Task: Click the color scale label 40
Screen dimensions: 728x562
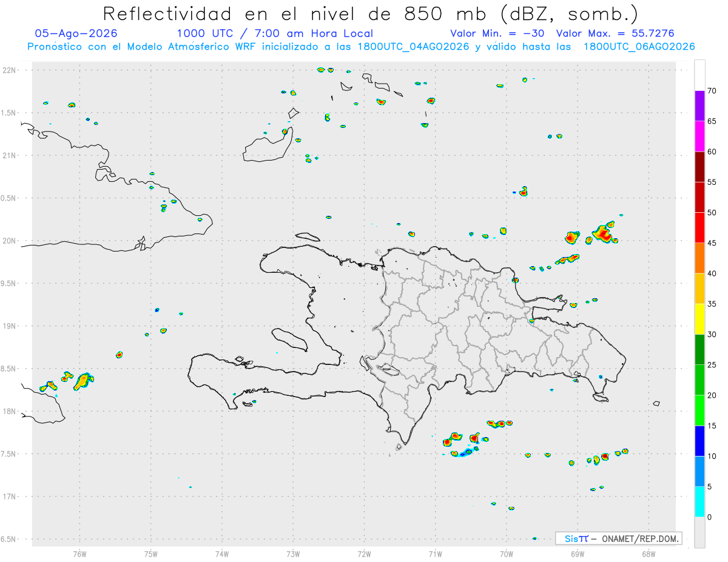Action: coord(712,273)
